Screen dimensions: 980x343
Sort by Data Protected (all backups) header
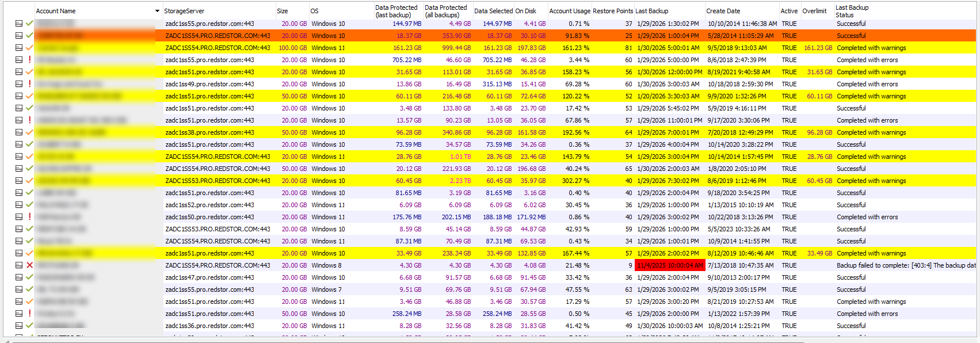tap(446, 11)
